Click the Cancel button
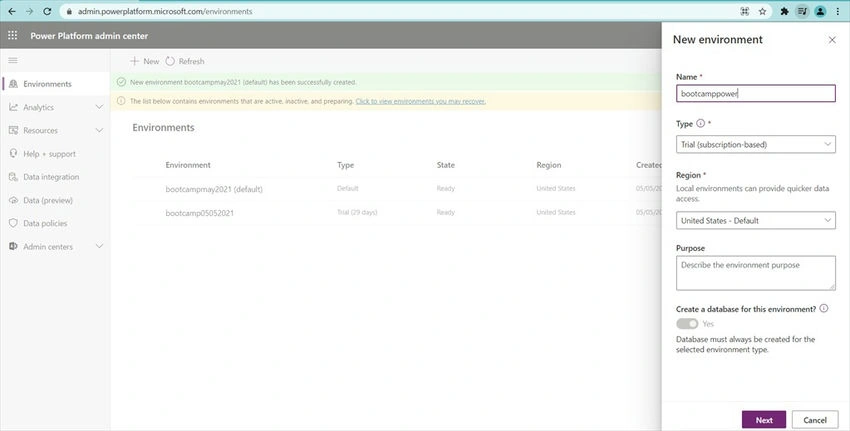This screenshot has height=431, width=850. pyautogui.click(x=815, y=420)
